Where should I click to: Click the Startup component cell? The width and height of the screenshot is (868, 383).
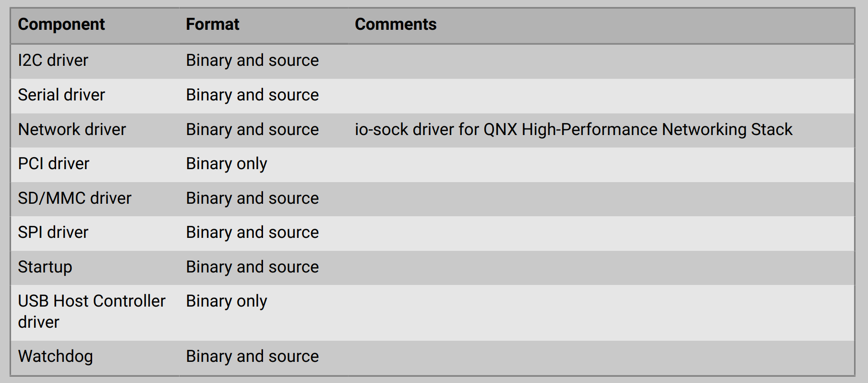tap(45, 267)
